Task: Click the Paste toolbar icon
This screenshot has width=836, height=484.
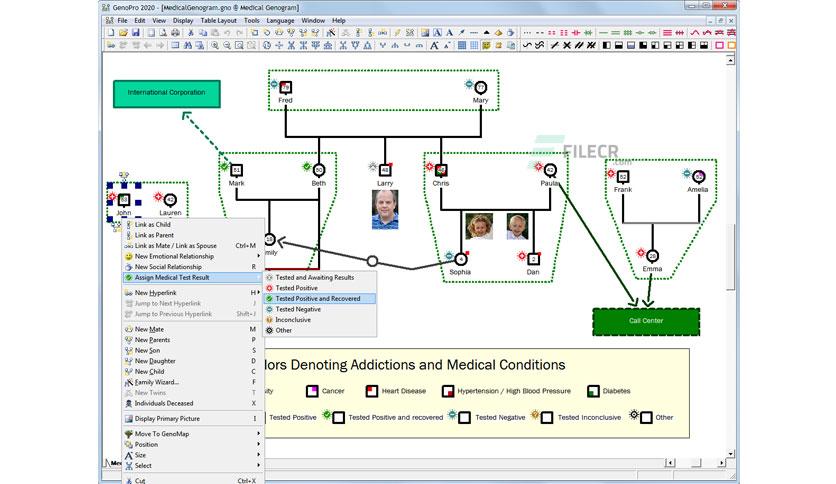Action: click(215, 33)
